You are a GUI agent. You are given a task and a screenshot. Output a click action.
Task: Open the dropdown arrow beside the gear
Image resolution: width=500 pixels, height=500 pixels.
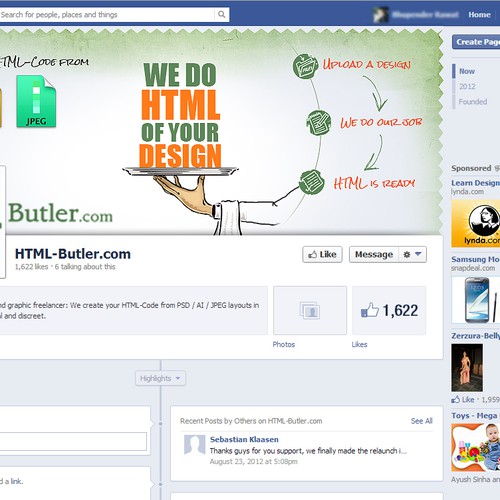pos(418,254)
